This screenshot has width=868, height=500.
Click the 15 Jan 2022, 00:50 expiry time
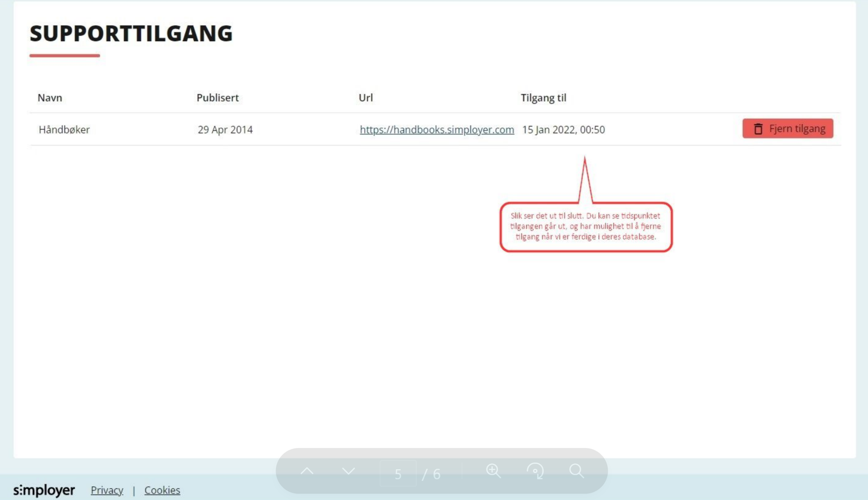coord(563,130)
